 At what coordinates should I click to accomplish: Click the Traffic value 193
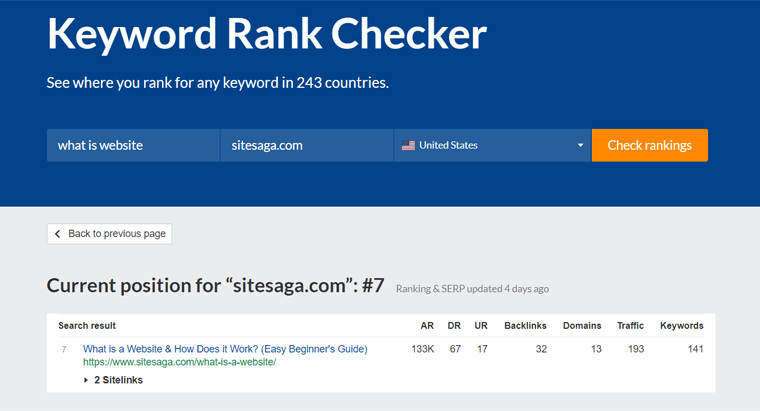coord(636,349)
